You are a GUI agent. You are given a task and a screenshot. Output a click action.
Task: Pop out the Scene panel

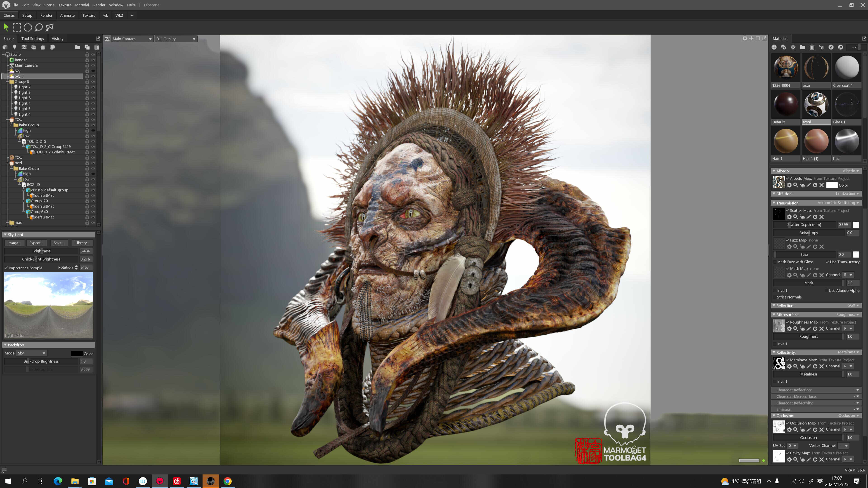tap(98, 38)
